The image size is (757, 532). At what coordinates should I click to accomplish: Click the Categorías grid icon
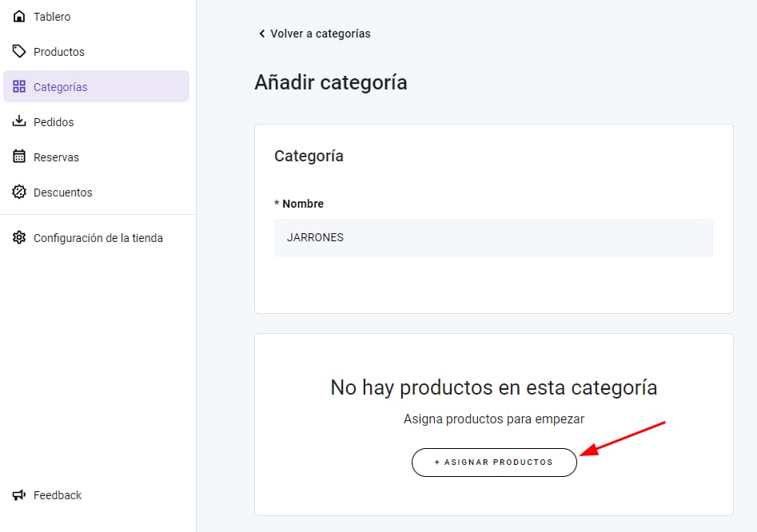[19, 86]
